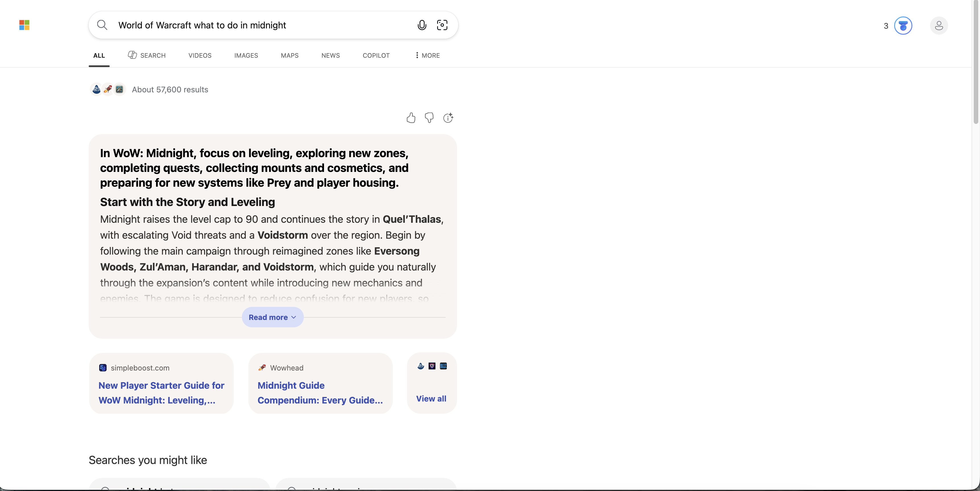Viewport: 980px width, 491px height.
Task: Open Microsoft Rewards via the medal icon
Action: click(904, 26)
